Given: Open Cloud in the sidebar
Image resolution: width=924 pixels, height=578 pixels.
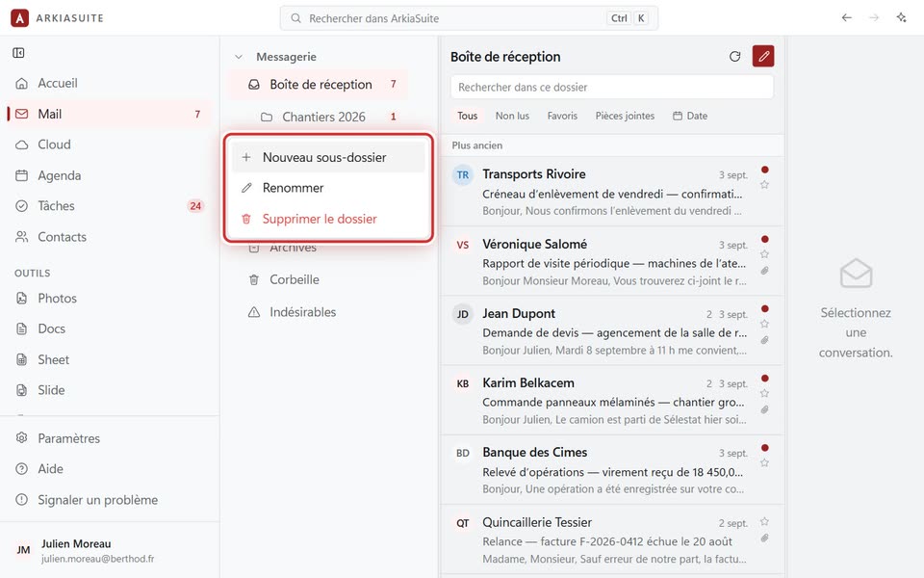Looking at the screenshot, I should tap(110, 144).
